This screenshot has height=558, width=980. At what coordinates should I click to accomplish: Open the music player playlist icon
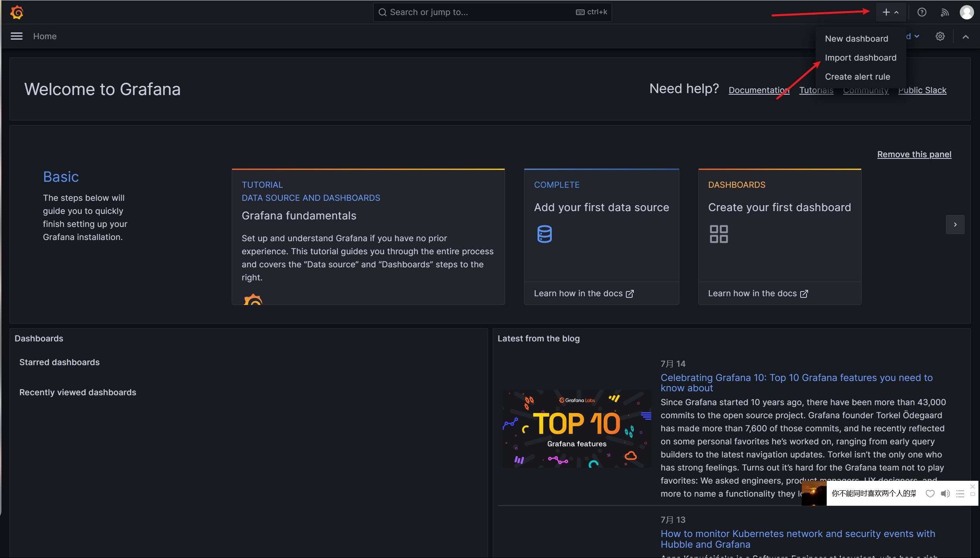tap(960, 493)
